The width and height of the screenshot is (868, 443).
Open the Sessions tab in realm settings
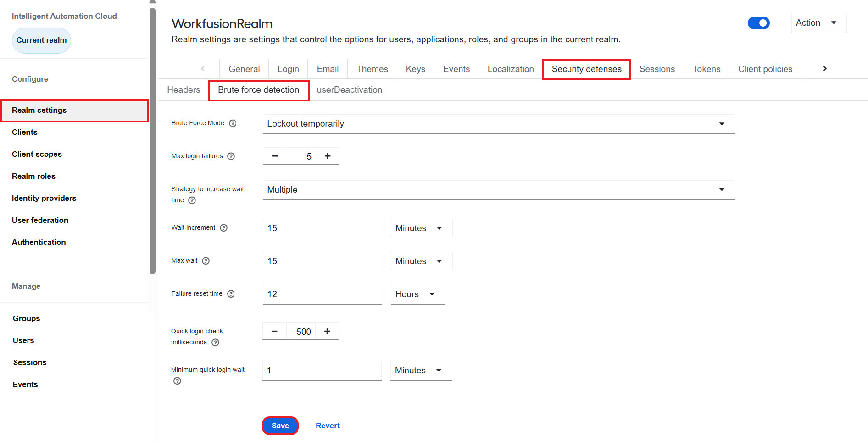(x=657, y=69)
